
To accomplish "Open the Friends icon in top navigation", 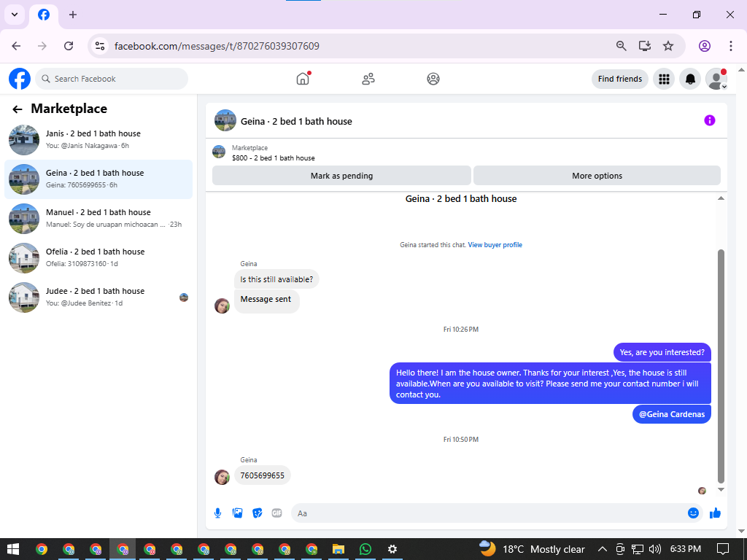I will tap(368, 79).
